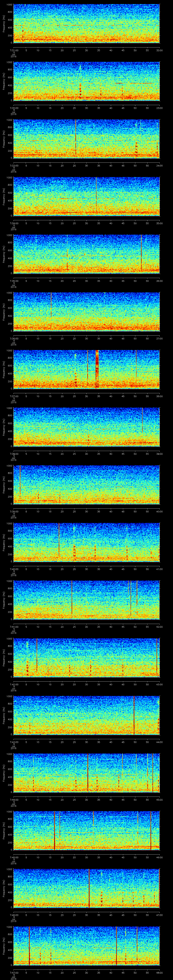Click the spectrogram panel starting at 7:36:00

(87, 312)
